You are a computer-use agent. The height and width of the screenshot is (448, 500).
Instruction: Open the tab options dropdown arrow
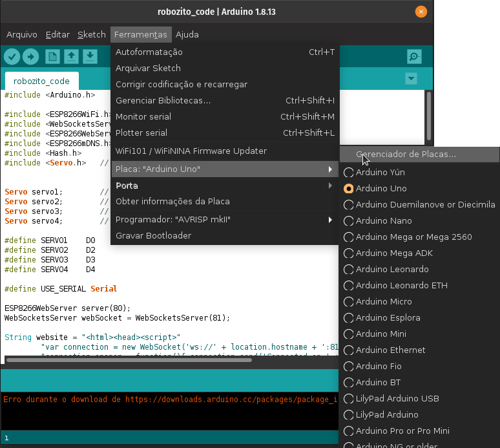pyautogui.click(x=411, y=78)
